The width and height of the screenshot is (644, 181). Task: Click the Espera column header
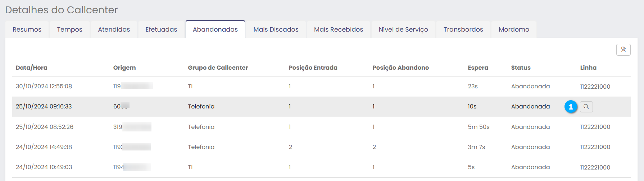tap(478, 68)
